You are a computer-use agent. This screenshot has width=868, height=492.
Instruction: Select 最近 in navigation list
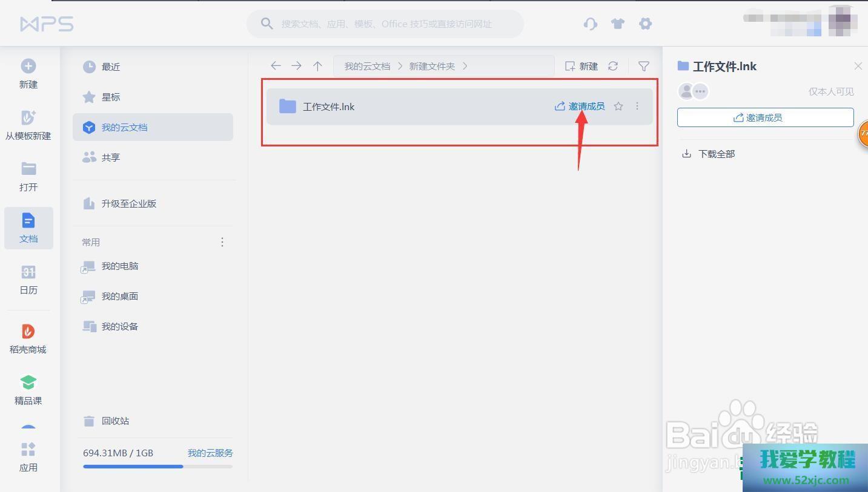110,67
